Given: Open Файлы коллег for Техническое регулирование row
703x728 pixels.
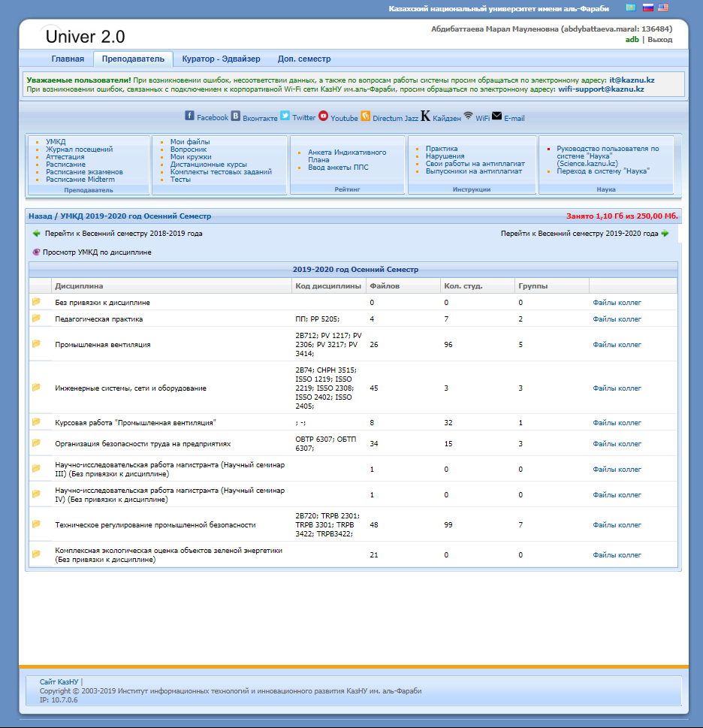Looking at the screenshot, I should (617, 524).
